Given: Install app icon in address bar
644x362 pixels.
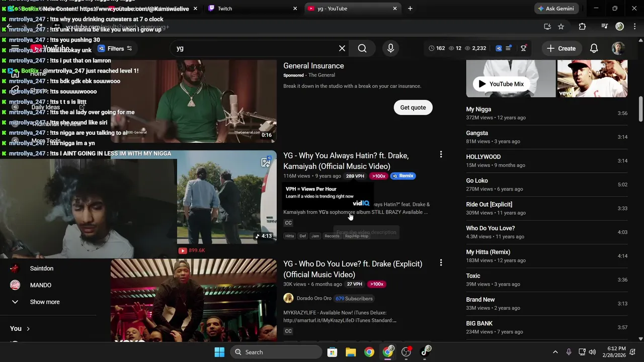Looking at the screenshot, I should (x=547, y=27).
